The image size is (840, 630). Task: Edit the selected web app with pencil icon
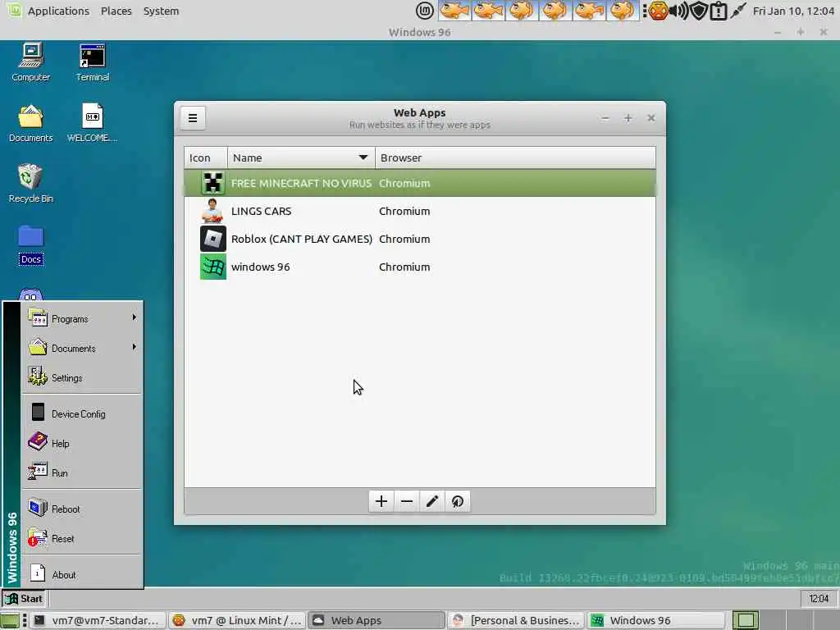(431, 501)
